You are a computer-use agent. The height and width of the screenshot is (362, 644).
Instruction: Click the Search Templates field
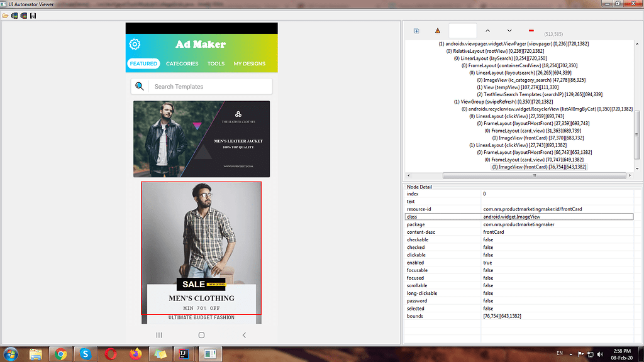point(211,87)
